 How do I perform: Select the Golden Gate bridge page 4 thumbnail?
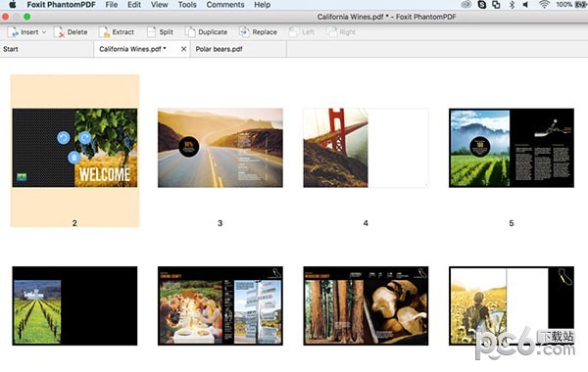click(x=366, y=148)
